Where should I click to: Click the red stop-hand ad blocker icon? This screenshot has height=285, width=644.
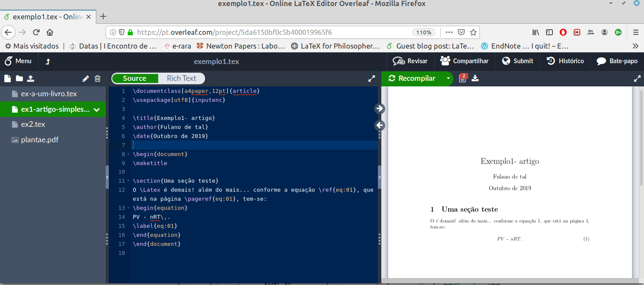coord(563,32)
